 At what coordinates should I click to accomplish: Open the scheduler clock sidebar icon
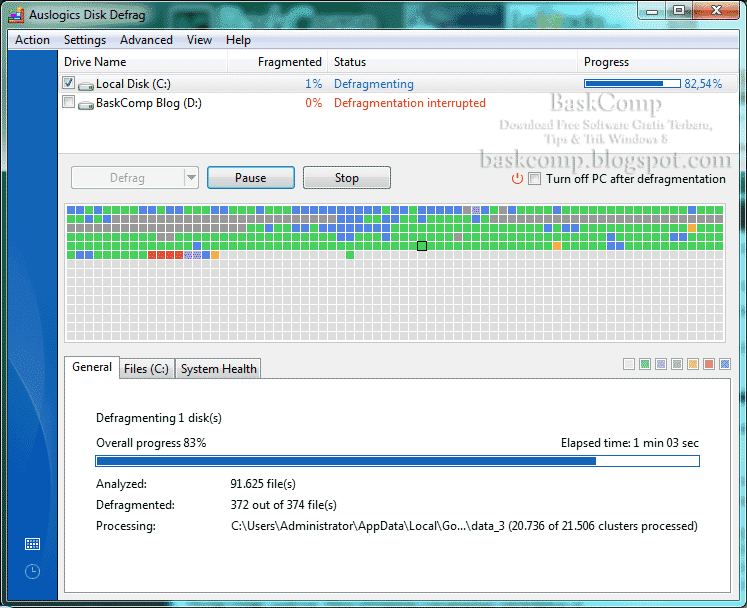pos(32,571)
